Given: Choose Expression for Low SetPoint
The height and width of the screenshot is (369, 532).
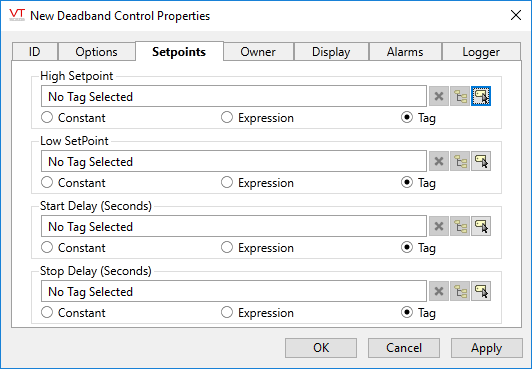Looking at the screenshot, I should pyautogui.click(x=227, y=182).
